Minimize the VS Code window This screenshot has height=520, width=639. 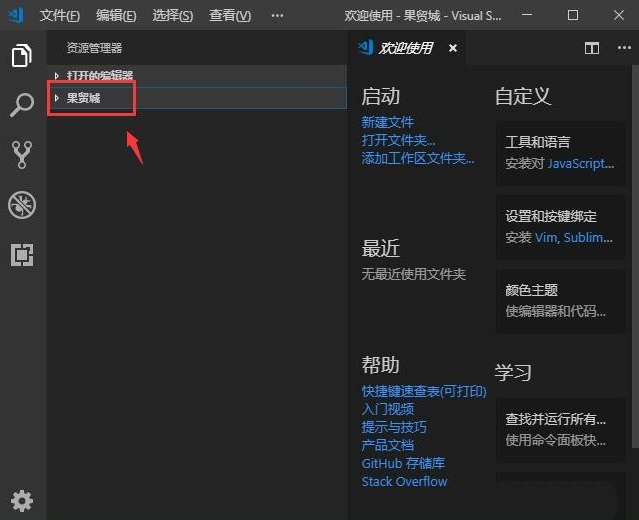[527, 15]
